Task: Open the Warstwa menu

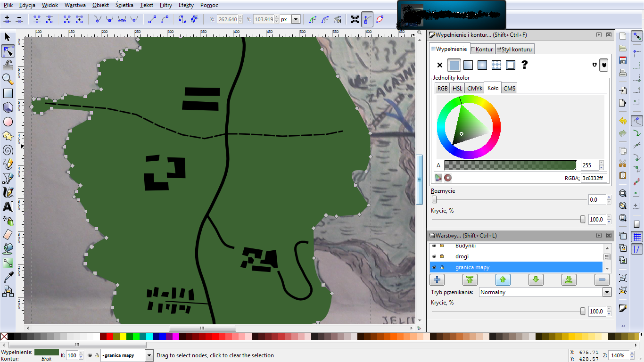Action: click(75, 5)
